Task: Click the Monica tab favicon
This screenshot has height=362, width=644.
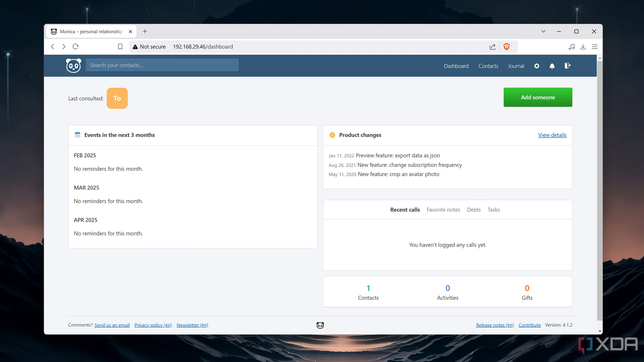Action: tap(54, 32)
